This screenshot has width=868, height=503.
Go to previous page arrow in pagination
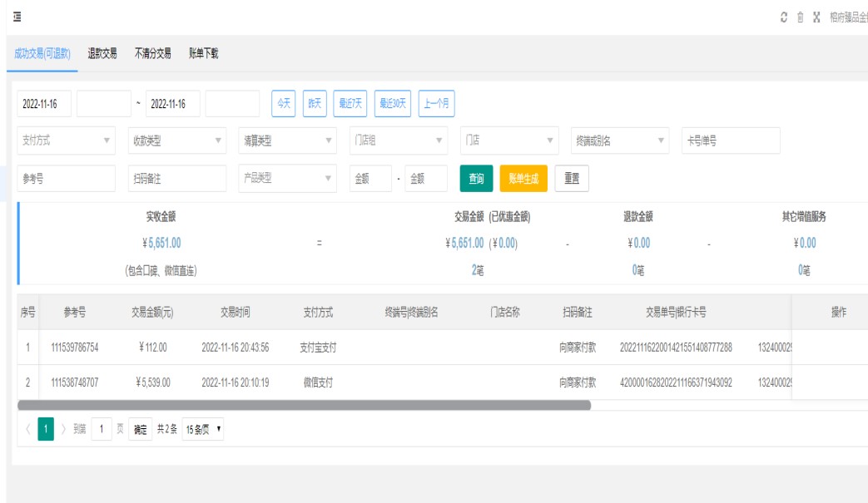pos(27,430)
